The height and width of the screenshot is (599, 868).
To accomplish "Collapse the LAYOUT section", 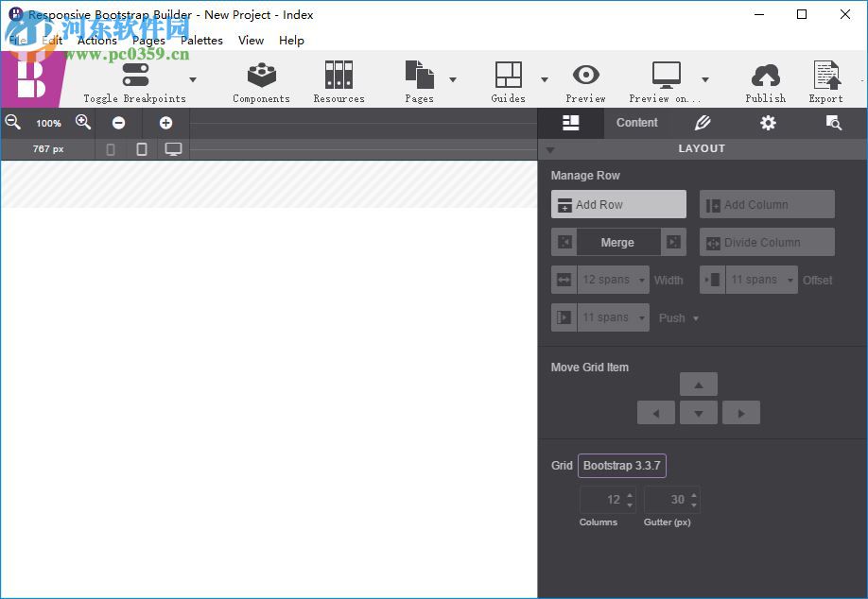I will pos(550,148).
